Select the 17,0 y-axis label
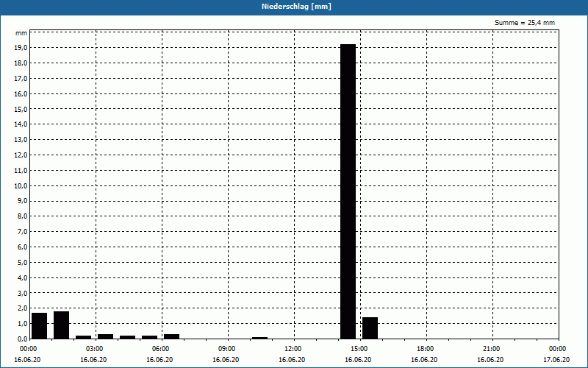The height and width of the screenshot is (368, 588). click(21, 79)
